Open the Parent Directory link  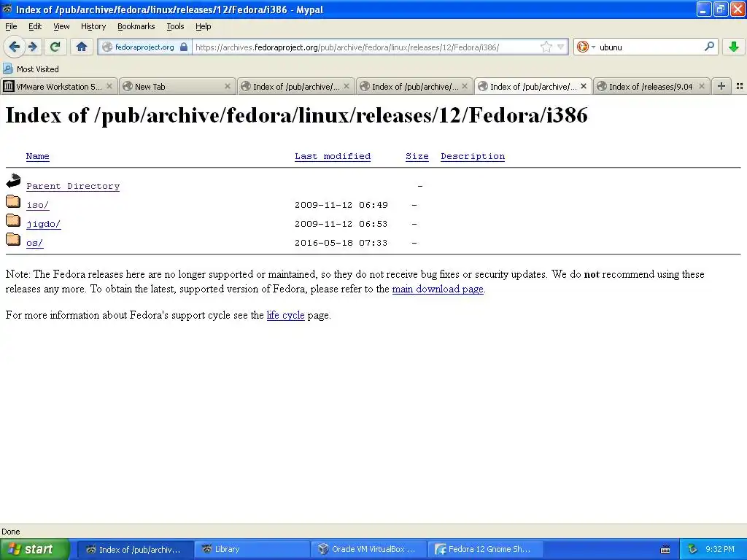(x=73, y=186)
